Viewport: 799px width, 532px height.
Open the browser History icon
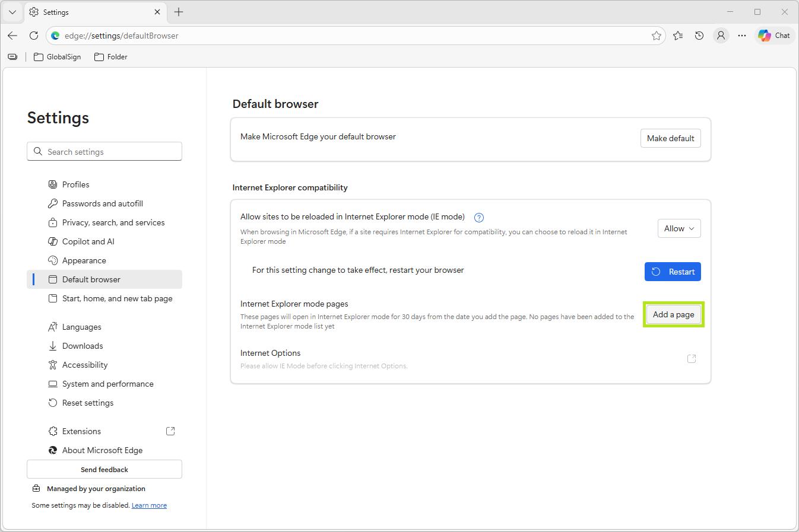[x=699, y=36]
